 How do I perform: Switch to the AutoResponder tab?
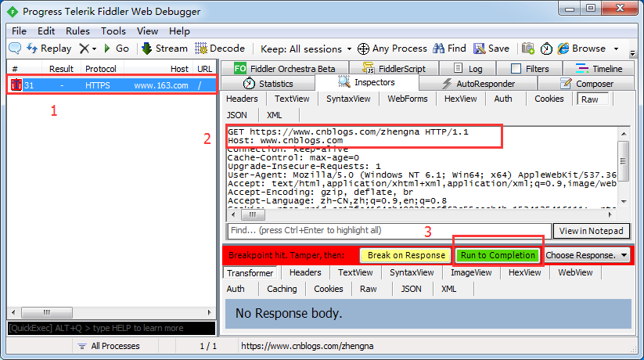pos(478,84)
